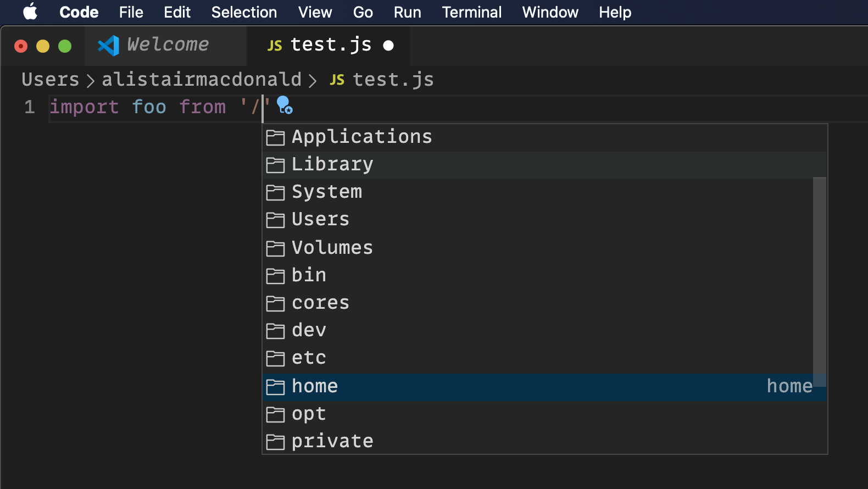Click the folder icon beside Volumes
Viewport: 868px width, 489px height.
pyautogui.click(x=275, y=248)
